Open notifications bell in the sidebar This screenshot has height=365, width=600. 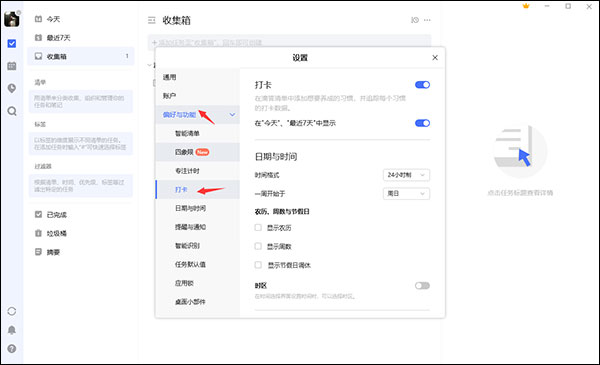12,330
